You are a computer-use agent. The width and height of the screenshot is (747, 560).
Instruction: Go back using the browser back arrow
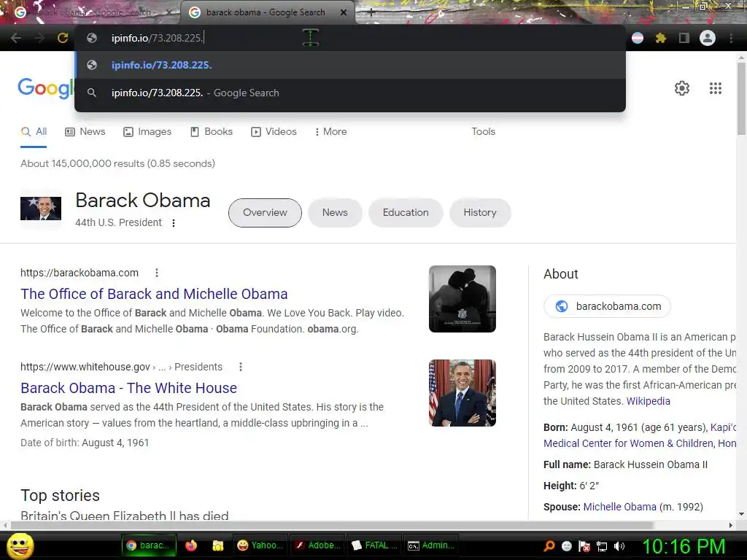click(16, 38)
